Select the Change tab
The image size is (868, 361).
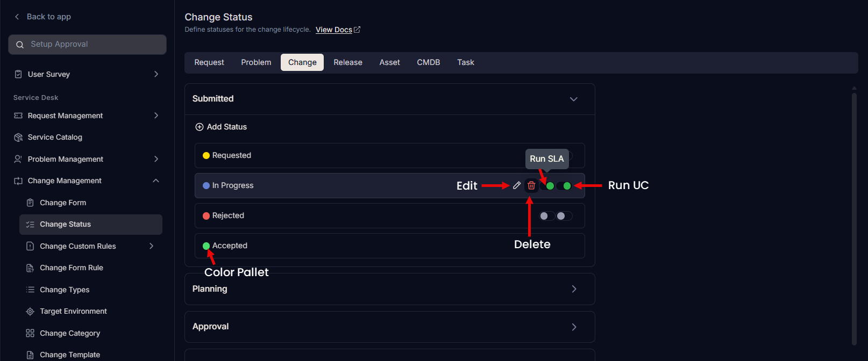click(x=302, y=62)
